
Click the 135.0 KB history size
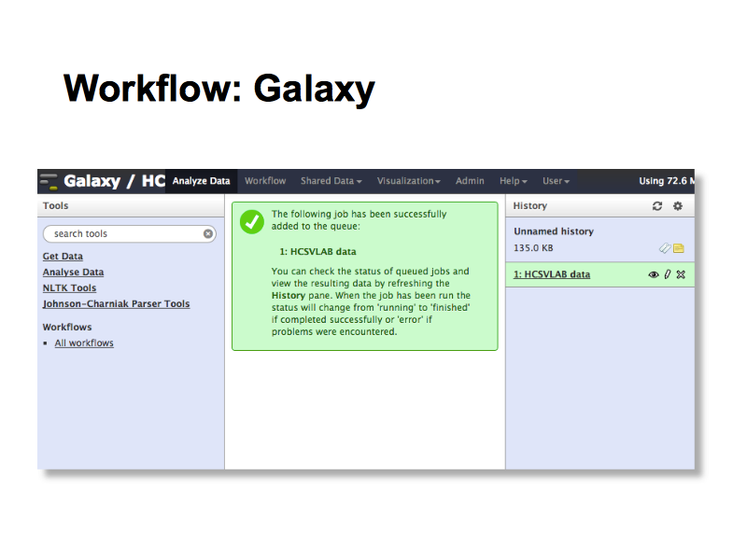(533, 248)
